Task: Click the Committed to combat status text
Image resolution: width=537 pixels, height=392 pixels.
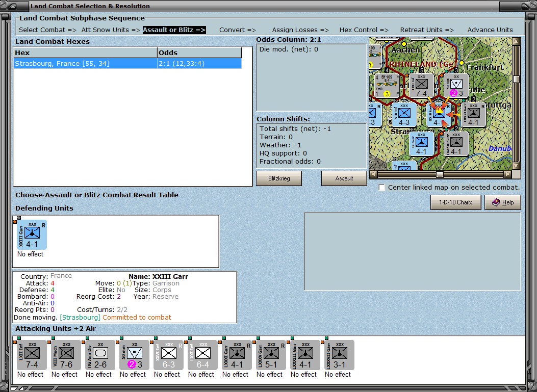Action: 137,318
